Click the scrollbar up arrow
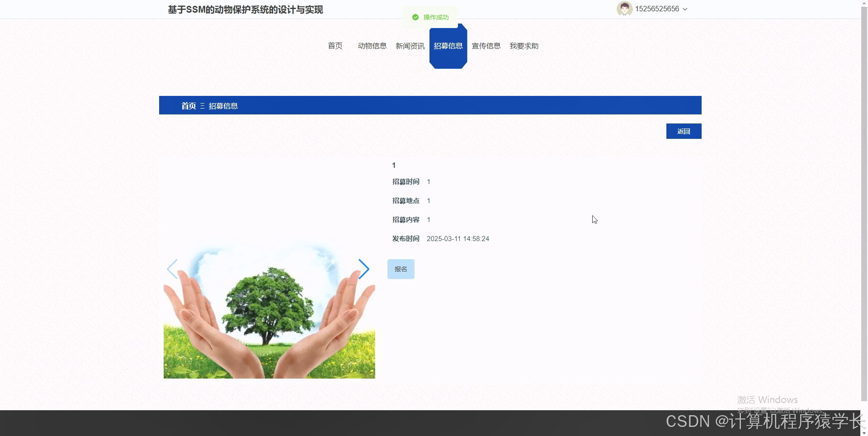Image resolution: width=868 pixels, height=436 pixels. [x=864, y=4]
